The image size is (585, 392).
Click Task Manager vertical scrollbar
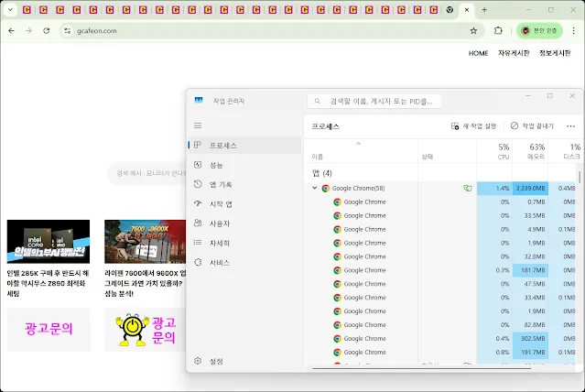tap(580, 178)
